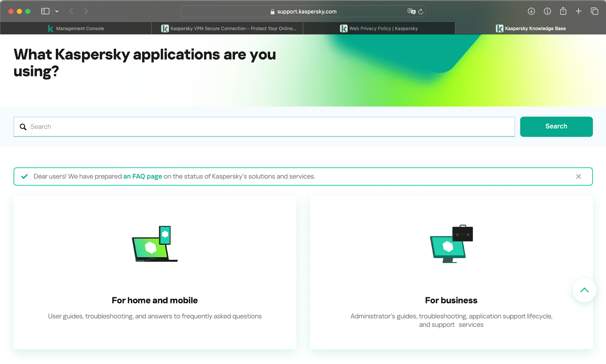Open the info circle toolbar icon
This screenshot has width=606, height=364.
click(x=547, y=11)
